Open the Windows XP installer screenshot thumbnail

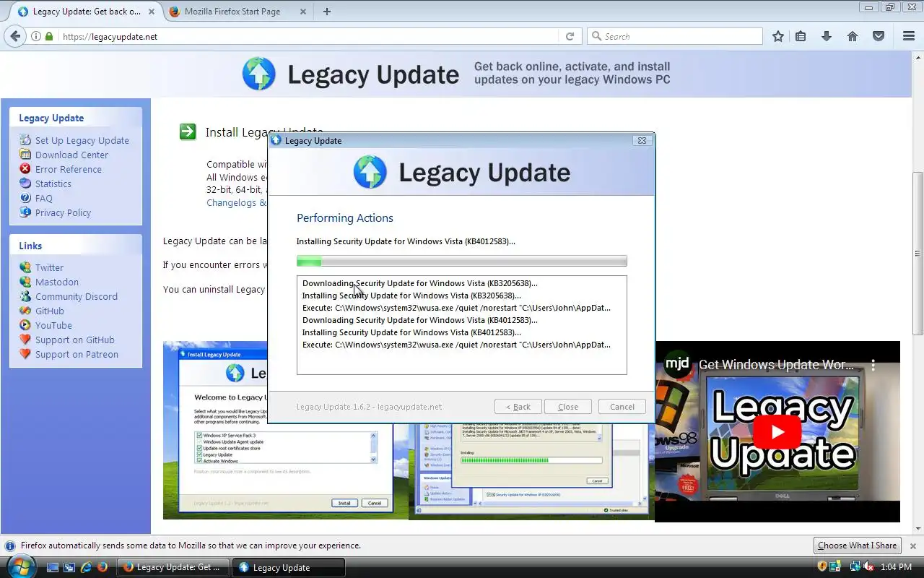(286, 430)
